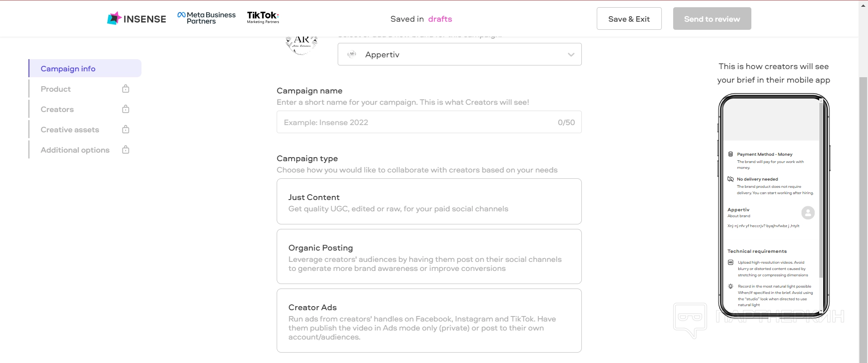Open the Campaign info section
The height and width of the screenshot is (363, 868).
tap(68, 69)
